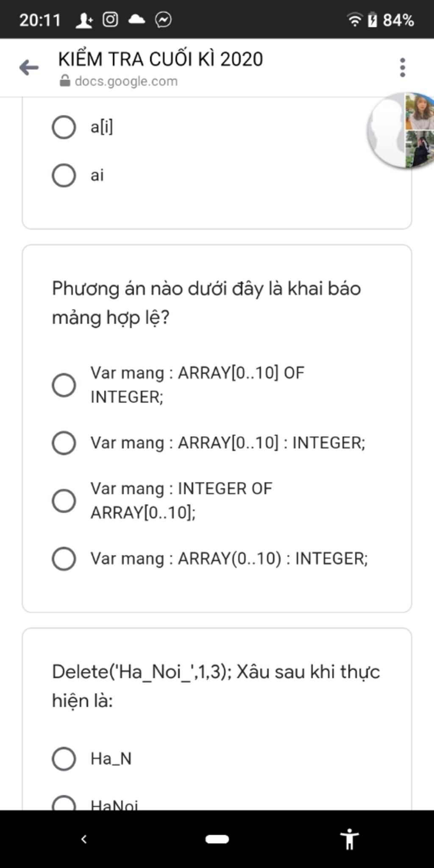The height and width of the screenshot is (868, 434).
Task: Tap the battery indicator in status bar
Action: 372,19
